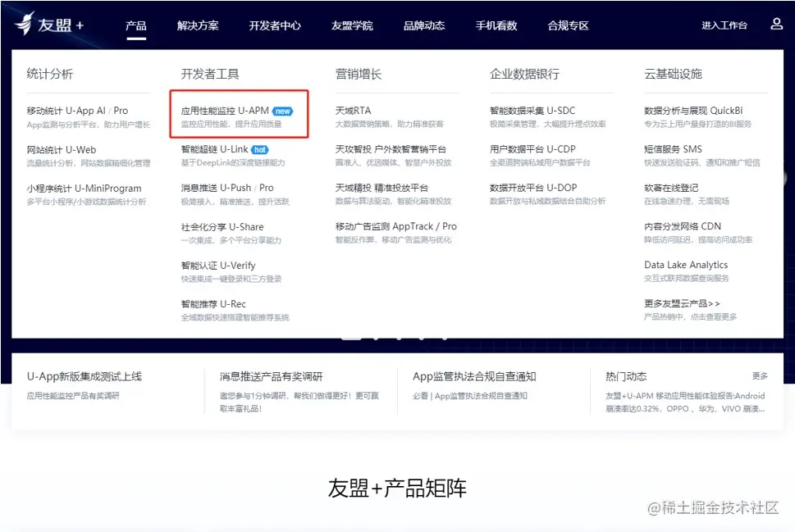Open the user account icon
Screen dimensions: 795x532
(776, 24)
